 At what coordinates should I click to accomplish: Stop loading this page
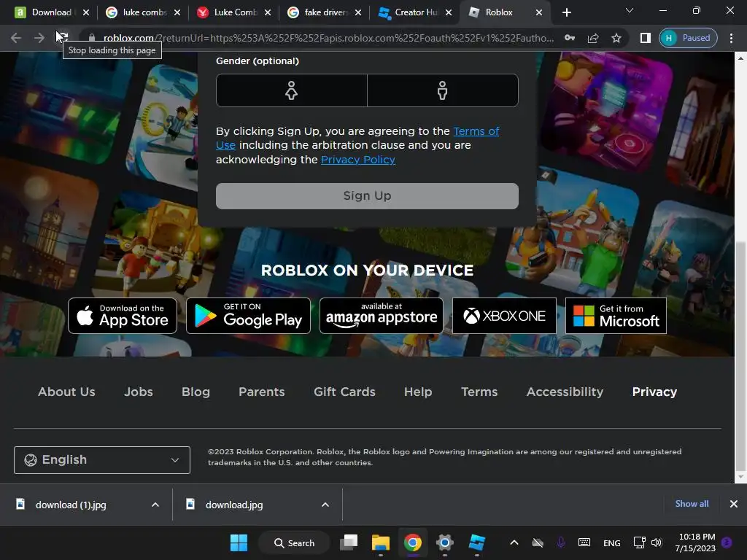pyautogui.click(x=63, y=38)
